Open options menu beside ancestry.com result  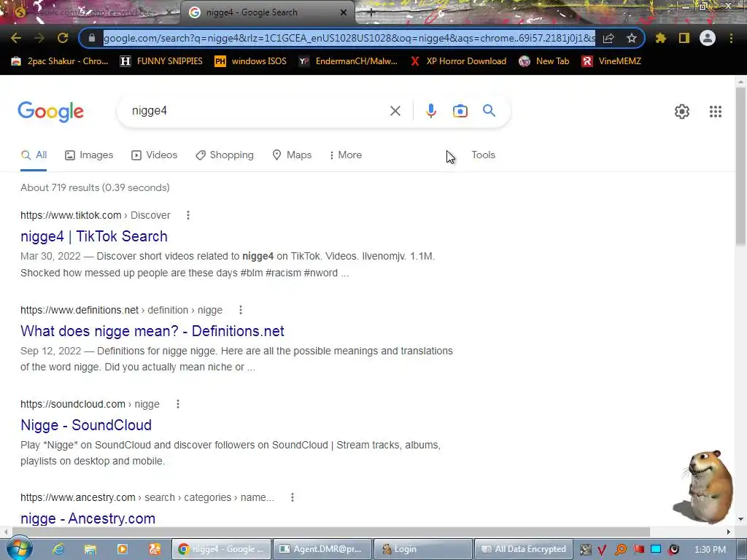pyautogui.click(x=293, y=497)
